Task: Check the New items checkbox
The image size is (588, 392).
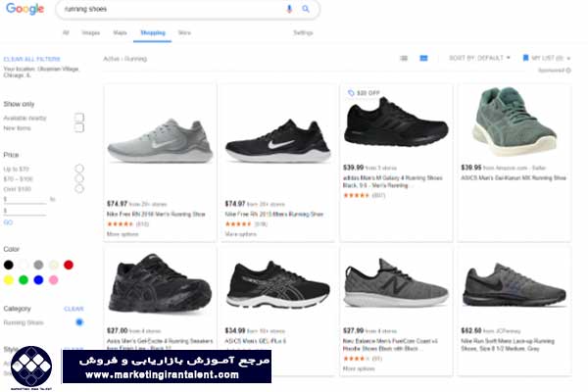Action: pos(79,128)
